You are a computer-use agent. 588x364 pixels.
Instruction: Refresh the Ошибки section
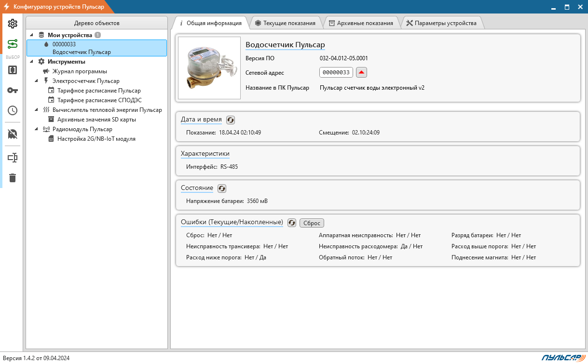(292, 223)
